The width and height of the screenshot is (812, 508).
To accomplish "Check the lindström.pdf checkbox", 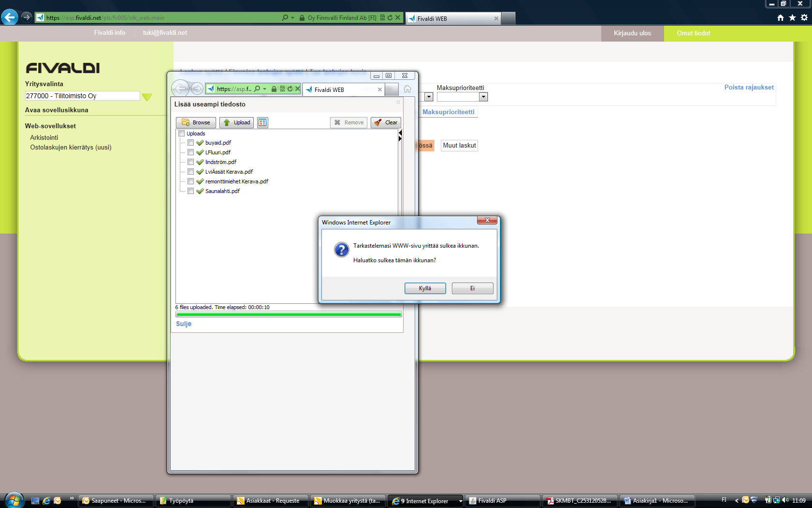I will pyautogui.click(x=190, y=162).
